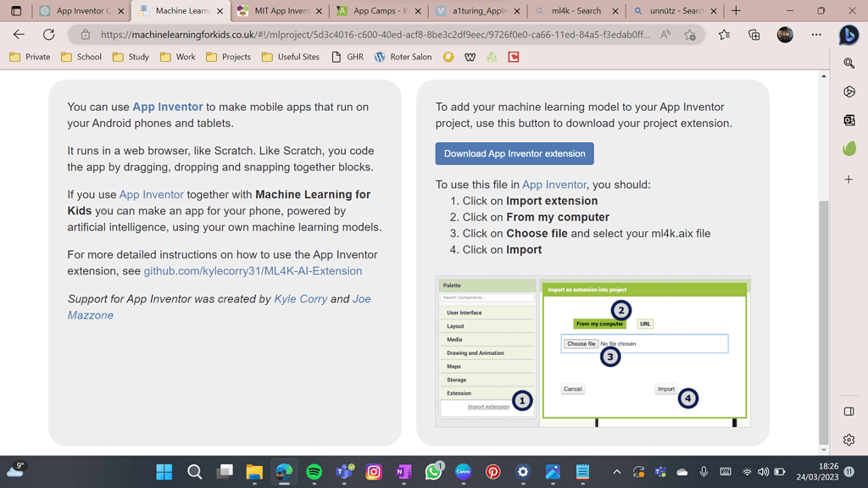The image size is (868, 488).
Task: Launch WhatsApp from the taskbar
Action: [433, 472]
